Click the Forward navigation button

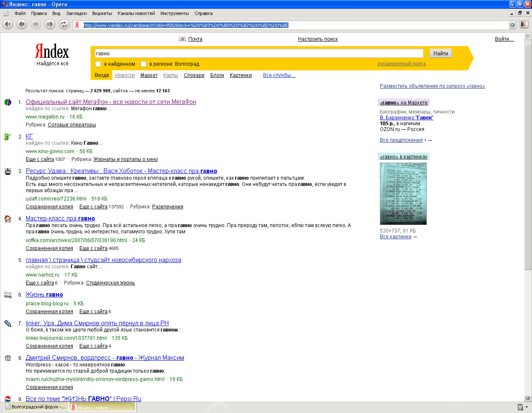pos(36,25)
